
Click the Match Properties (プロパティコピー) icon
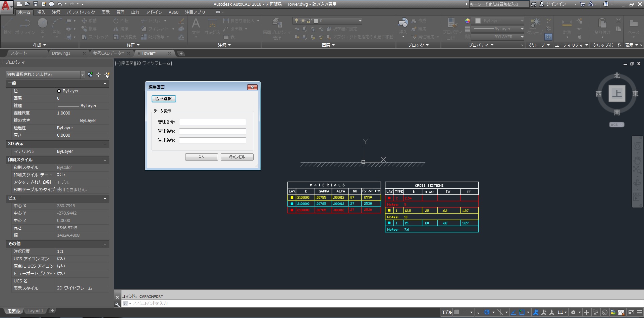point(452,29)
